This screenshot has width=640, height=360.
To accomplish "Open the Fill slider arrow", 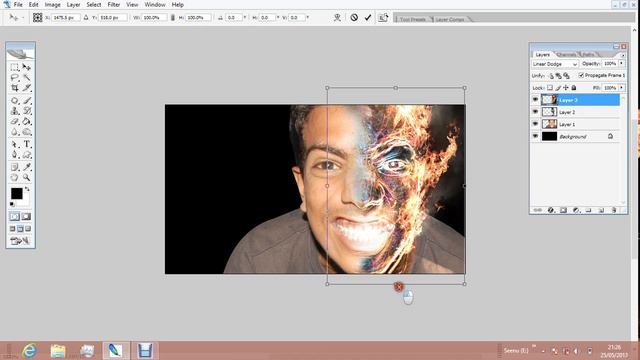I will click(621, 88).
